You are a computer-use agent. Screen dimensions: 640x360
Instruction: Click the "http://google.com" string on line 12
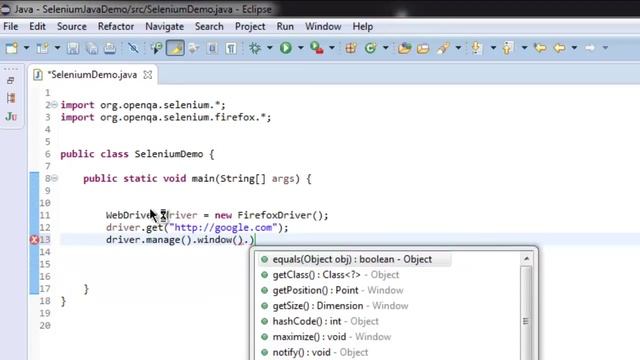(x=223, y=228)
